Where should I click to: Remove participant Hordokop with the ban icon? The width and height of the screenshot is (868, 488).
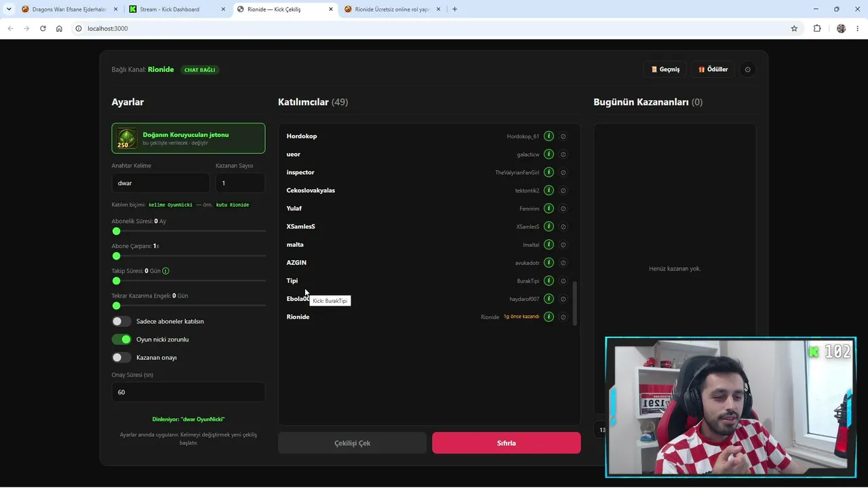point(563,136)
